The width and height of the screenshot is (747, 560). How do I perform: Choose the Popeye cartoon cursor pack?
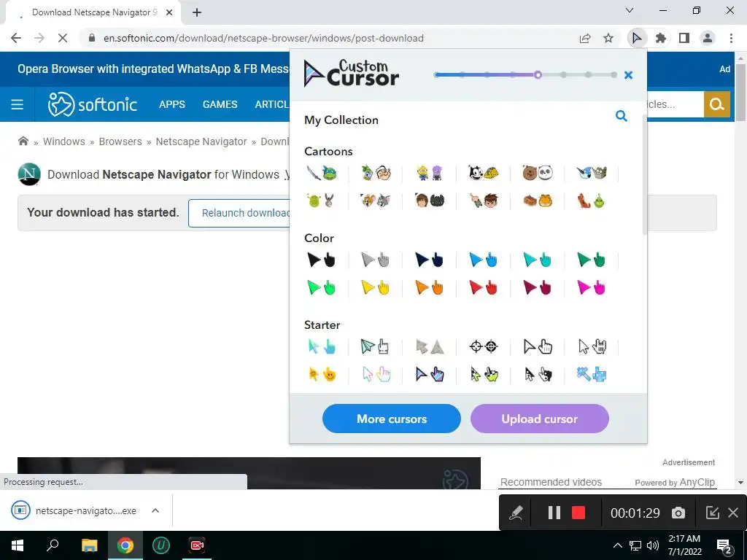(376, 173)
